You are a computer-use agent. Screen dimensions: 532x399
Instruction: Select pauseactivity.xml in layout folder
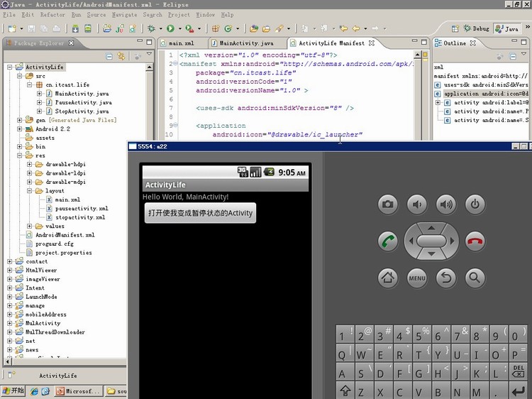pyautogui.click(x=82, y=209)
